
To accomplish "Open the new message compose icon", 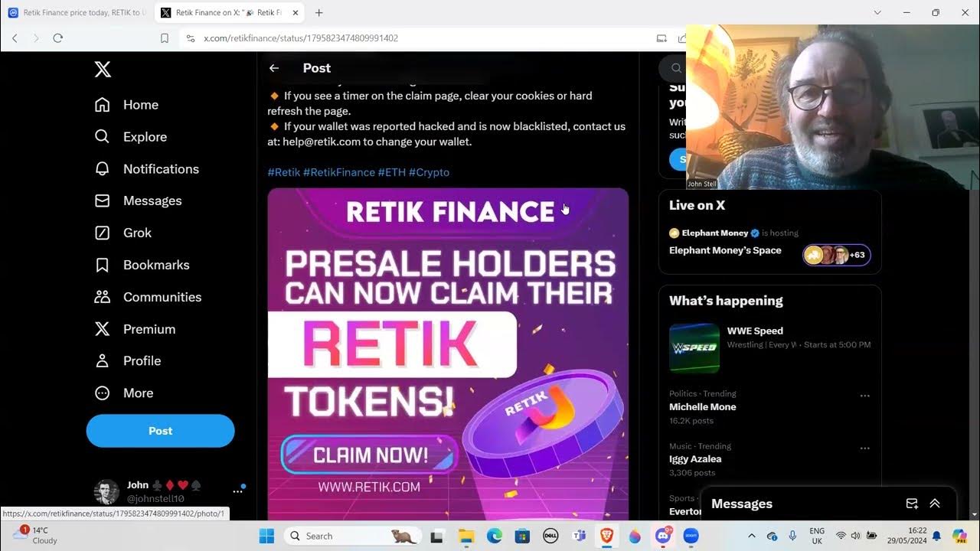I will click(912, 504).
